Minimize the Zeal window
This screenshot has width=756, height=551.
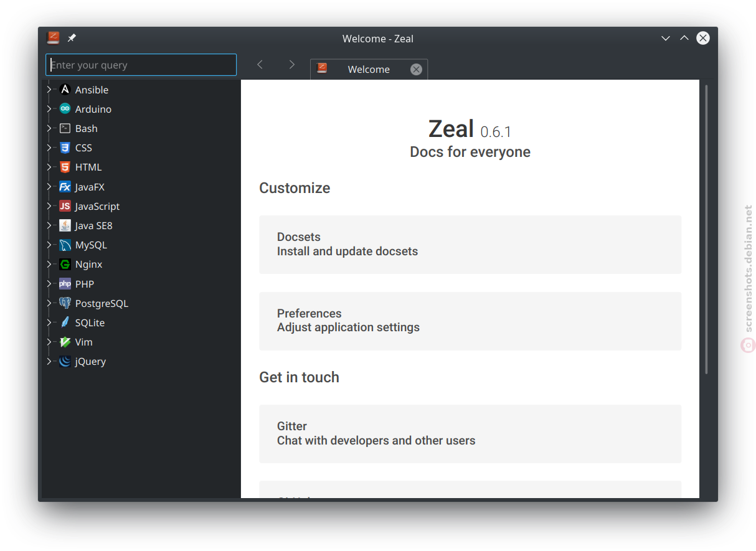[x=666, y=38]
